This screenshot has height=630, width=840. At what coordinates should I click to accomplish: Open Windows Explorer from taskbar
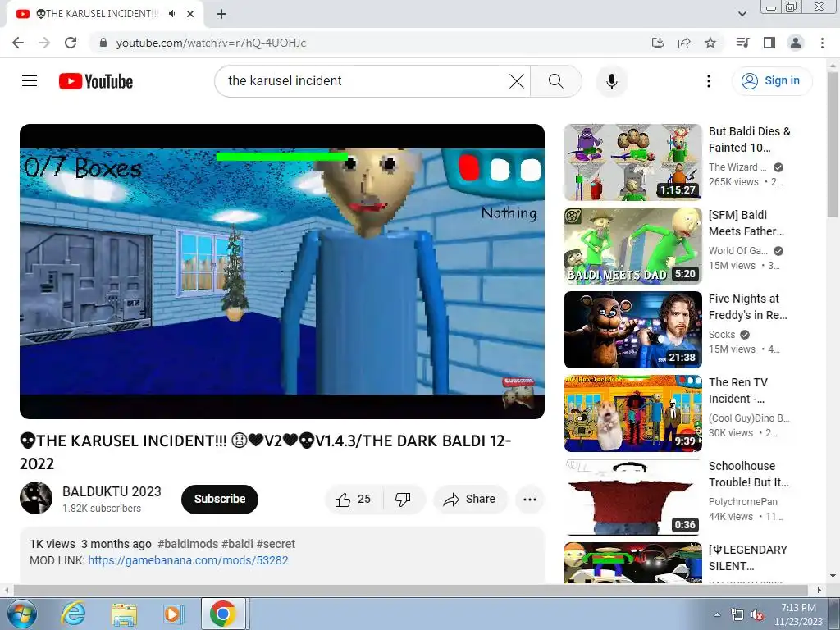(x=124, y=614)
